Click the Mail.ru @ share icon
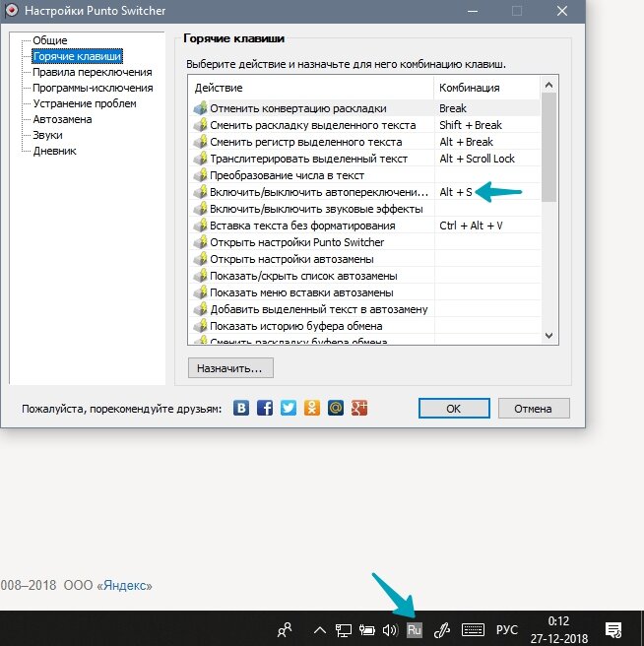 336,409
